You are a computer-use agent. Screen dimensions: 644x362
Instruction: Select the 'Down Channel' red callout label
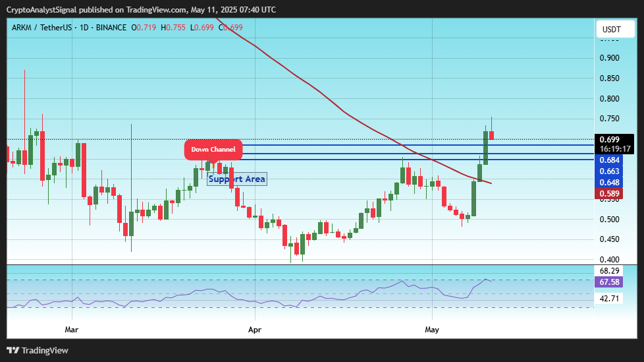pos(213,150)
